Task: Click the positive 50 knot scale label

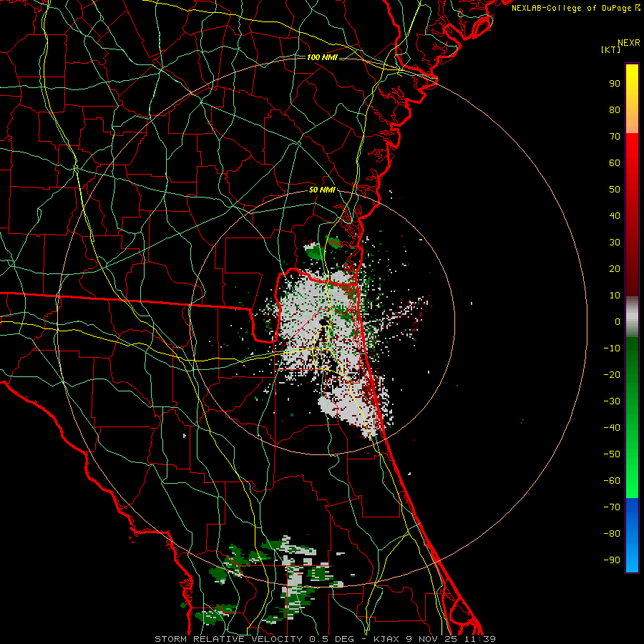Action: [x=615, y=190]
